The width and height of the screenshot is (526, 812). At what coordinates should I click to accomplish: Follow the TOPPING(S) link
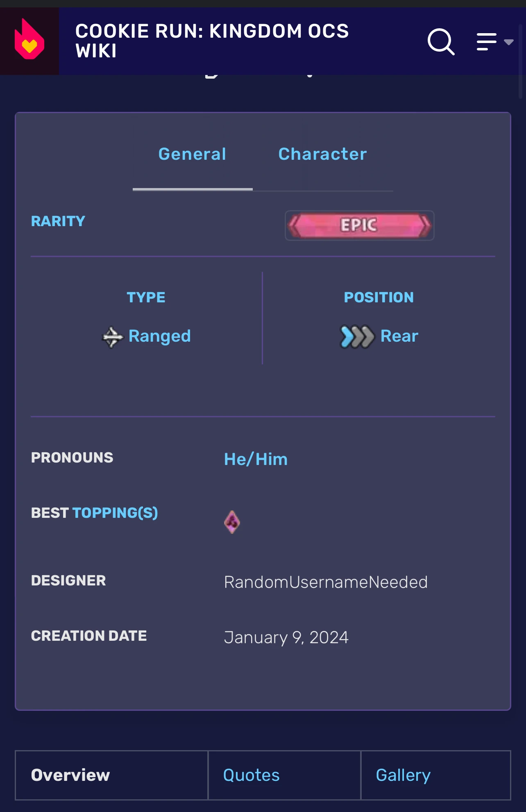pos(116,513)
